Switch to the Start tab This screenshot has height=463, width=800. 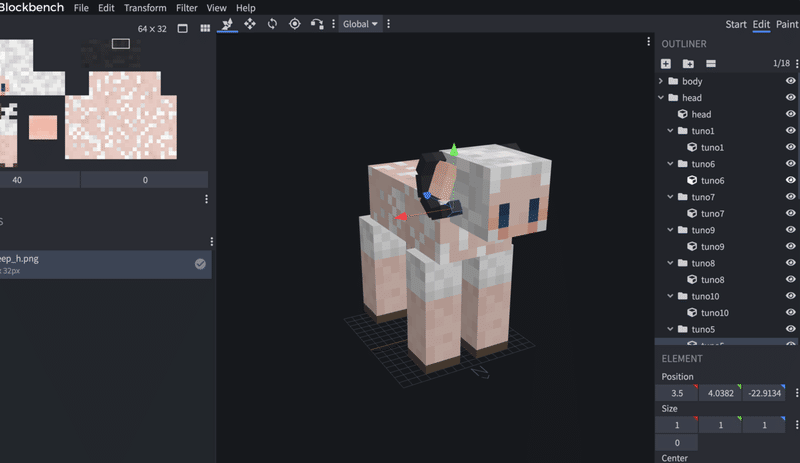coord(736,24)
